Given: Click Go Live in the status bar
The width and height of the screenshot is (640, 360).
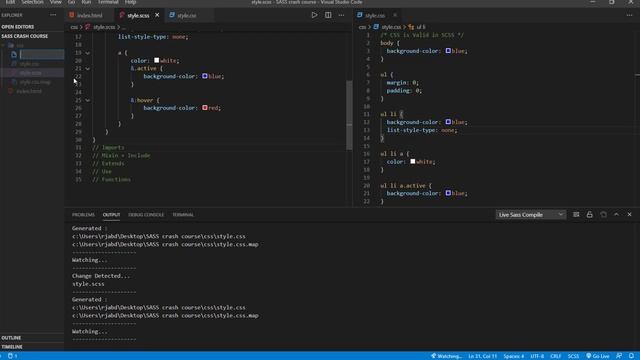Looking at the screenshot, I should pos(598,356).
